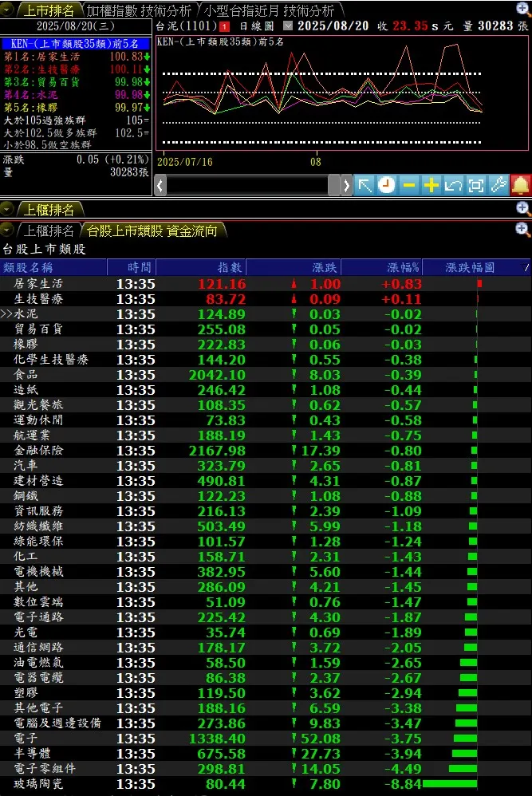The width and height of the screenshot is (532, 796).
Task: Switch to 加權指數 技術分析 tab
Action: point(139,10)
